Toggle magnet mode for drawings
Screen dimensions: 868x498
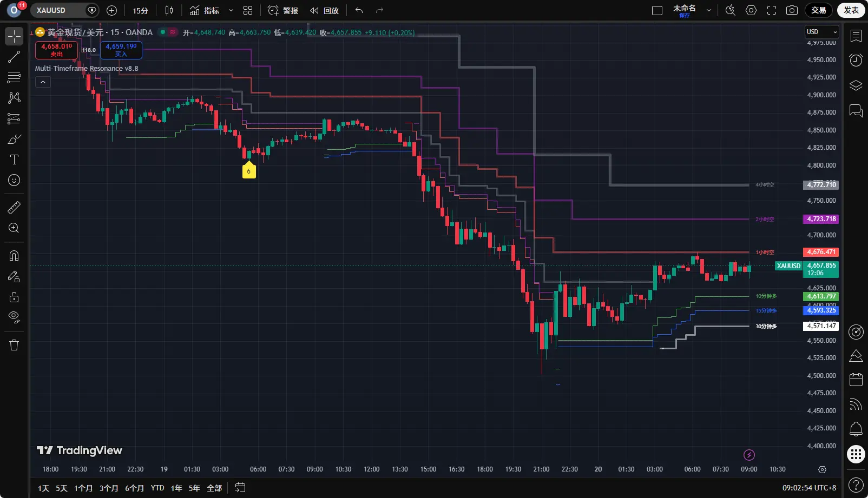pyautogui.click(x=14, y=256)
